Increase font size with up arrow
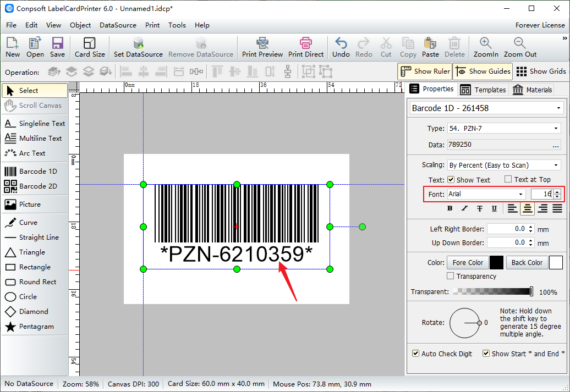 (x=557, y=191)
